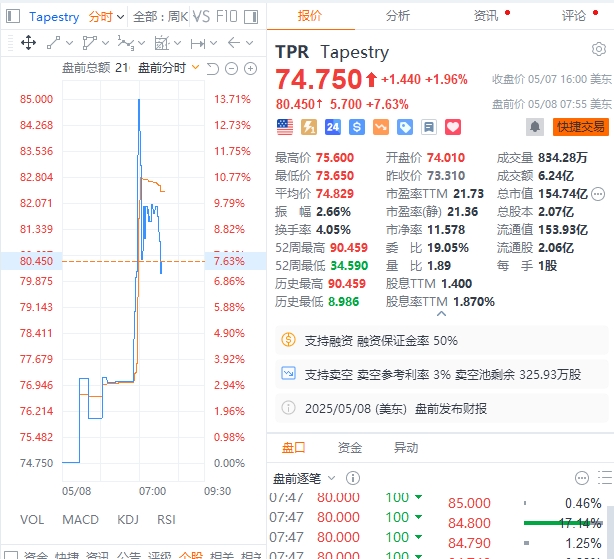This screenshot has height=559, width=614.
Task: Toggle the right side panel icon
Action: [x=251, y=17]
